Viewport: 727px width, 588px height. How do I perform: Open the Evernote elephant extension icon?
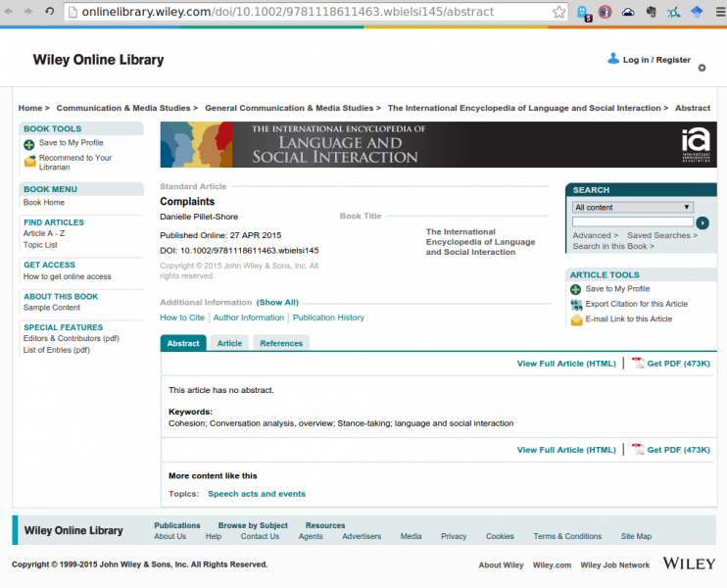[651, 12]
